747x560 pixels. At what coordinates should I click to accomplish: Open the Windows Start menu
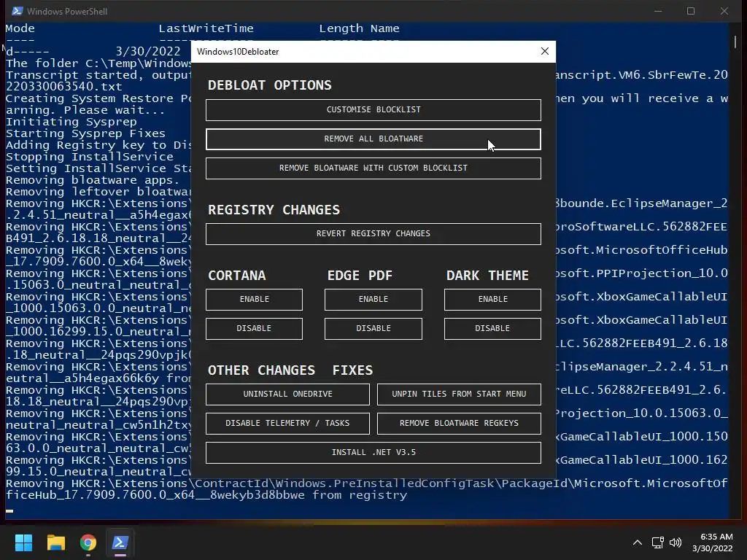pos(23,542)
